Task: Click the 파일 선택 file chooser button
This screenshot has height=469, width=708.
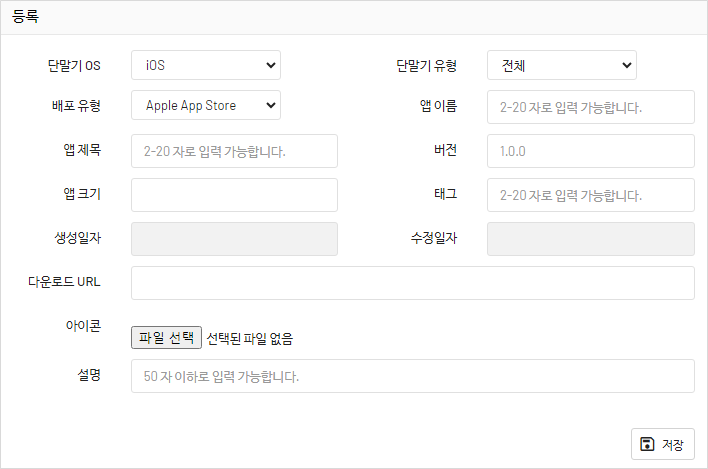Action: point(167,338)
